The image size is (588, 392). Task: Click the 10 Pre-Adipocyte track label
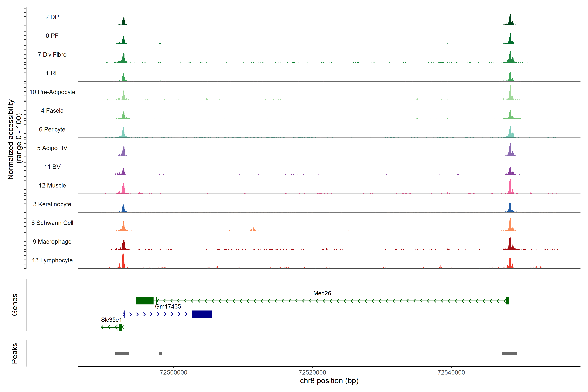coord(52,92)
